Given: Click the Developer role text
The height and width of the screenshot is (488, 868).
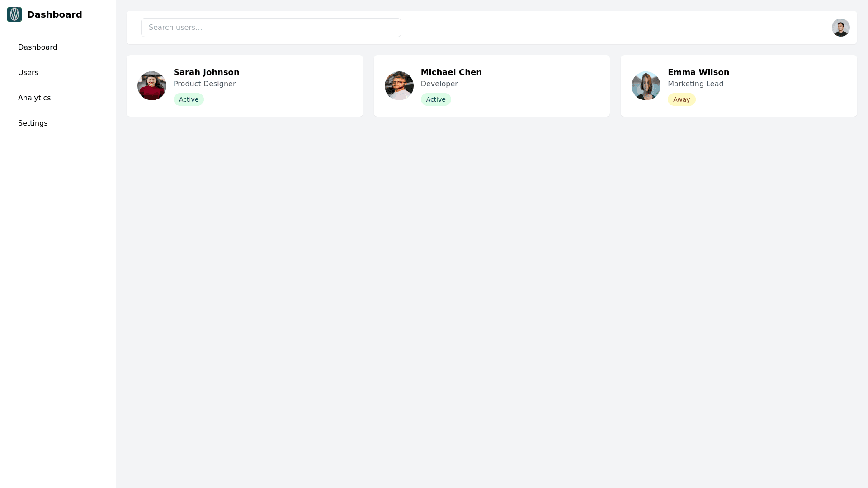Looking at the screenshot, I should tap(439, 84).
